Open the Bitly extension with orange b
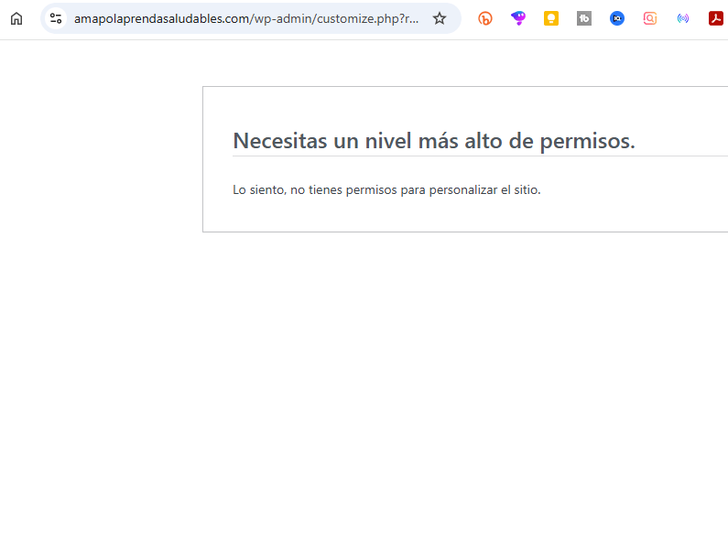Image resolution: width=728 pixels, height=560 pixels. (485, 18)
